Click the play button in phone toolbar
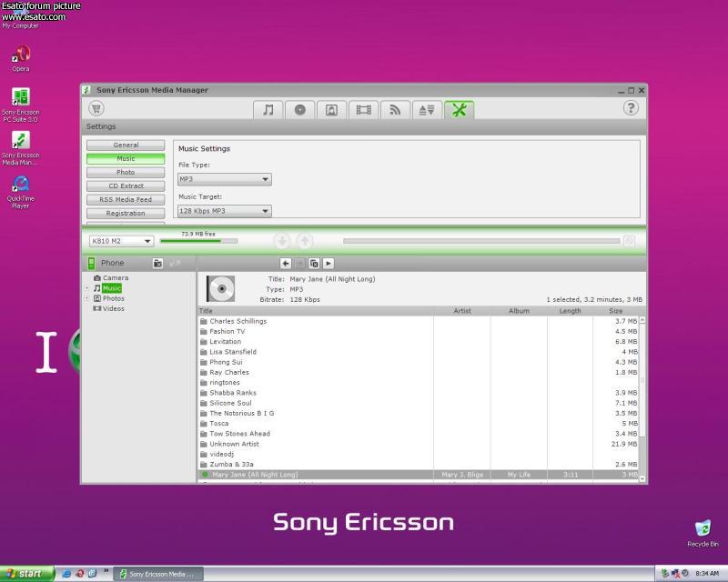 (329, 263)
